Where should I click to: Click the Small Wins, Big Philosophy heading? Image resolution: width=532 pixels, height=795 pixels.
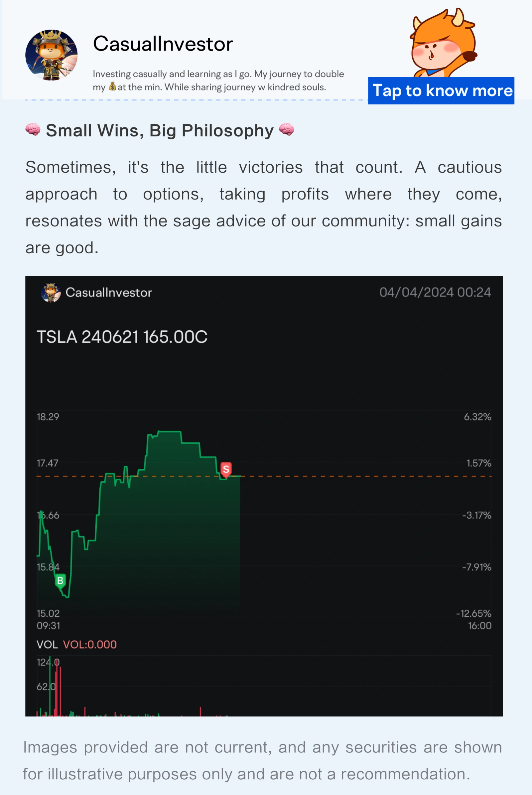pyautogui.click(x=160, y=131)
